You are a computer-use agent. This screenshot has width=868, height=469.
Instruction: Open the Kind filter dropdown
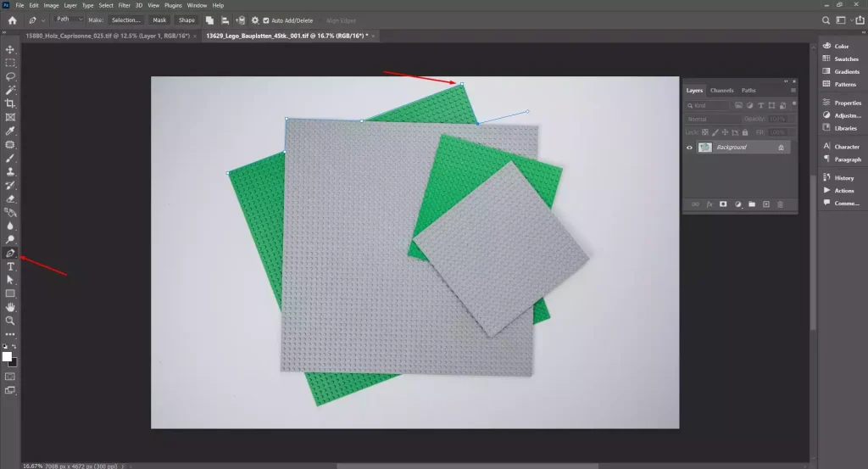tap(707, 105)
